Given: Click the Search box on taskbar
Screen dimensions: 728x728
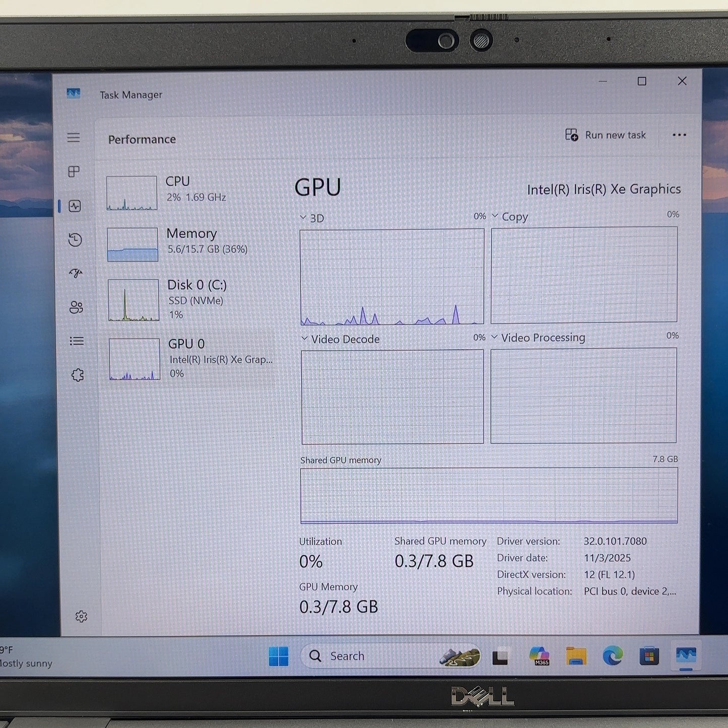Looking at the screenshot, I should [391, 656].
